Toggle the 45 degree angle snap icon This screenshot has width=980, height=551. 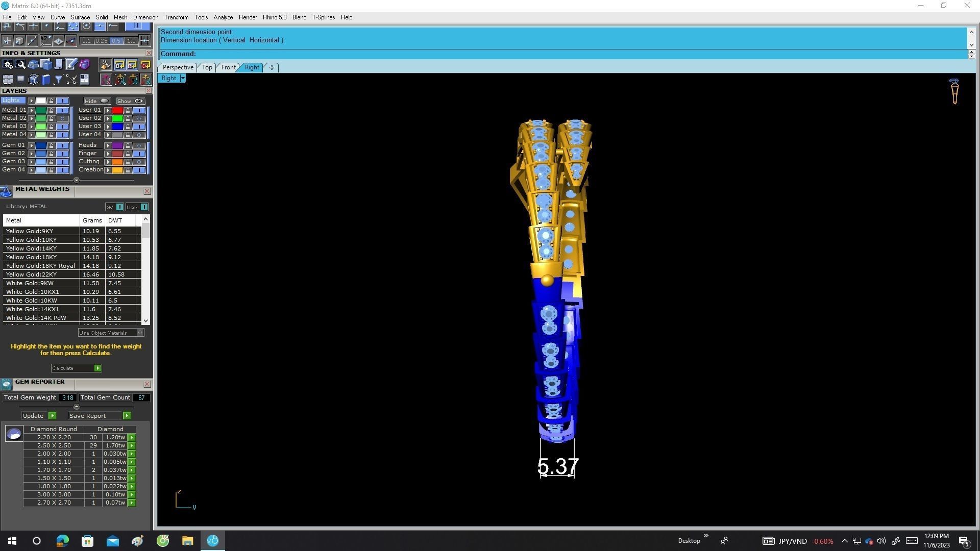click(x=46, y=40)
